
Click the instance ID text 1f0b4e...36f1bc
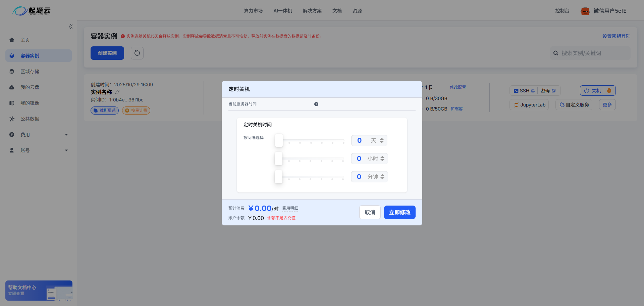click(126, 100)
